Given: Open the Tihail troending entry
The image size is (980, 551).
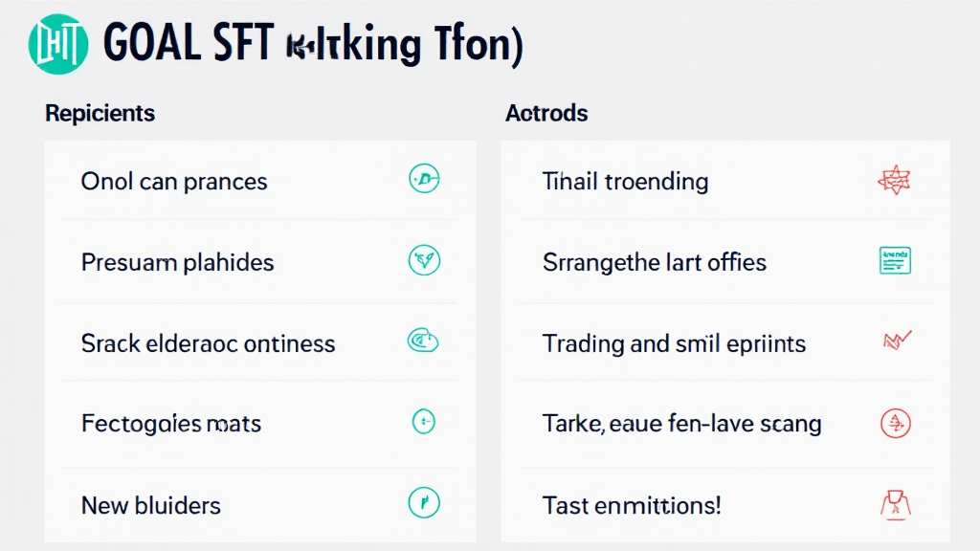Looking at the screenshot, I should click(625, 181).
